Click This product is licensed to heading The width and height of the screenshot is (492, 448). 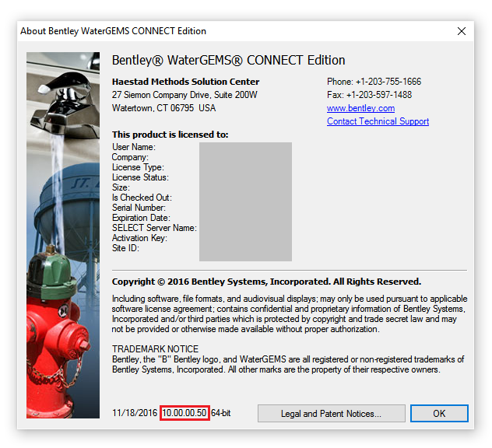point(170,135)
